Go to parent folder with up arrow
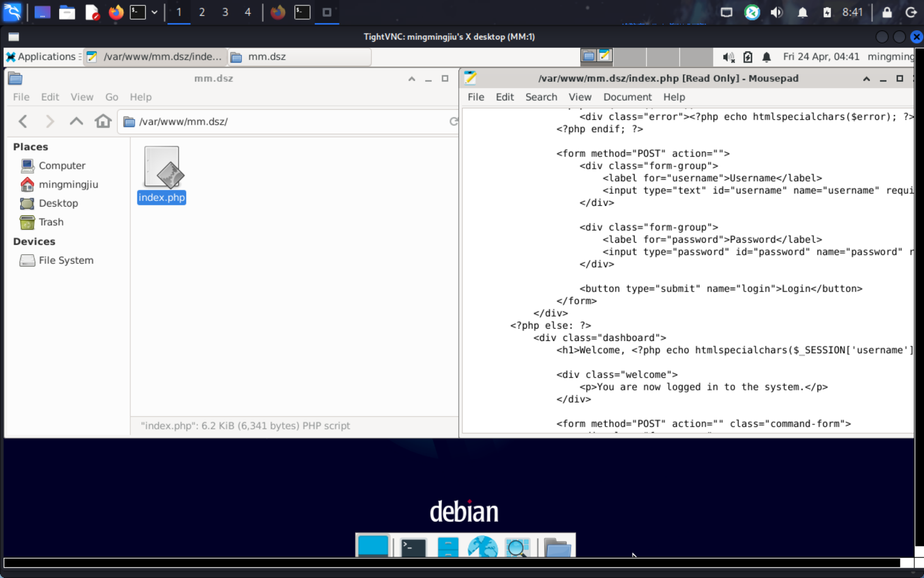Image resolution: width=924 pixels, height=578 pixels. (x=76, y=122)
